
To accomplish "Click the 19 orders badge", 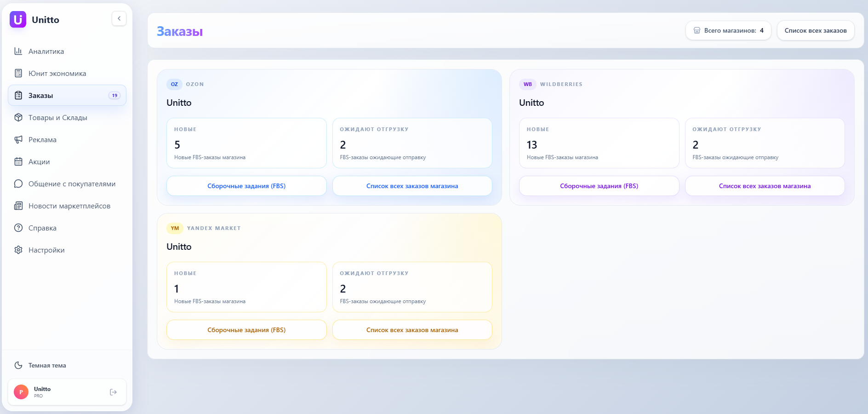I will pyautogui.click(x=114, y=95).
